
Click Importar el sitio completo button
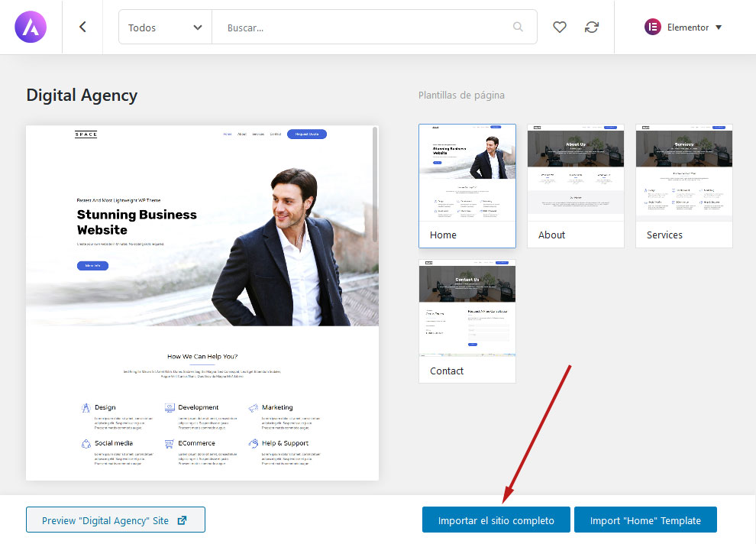(496, 520)
